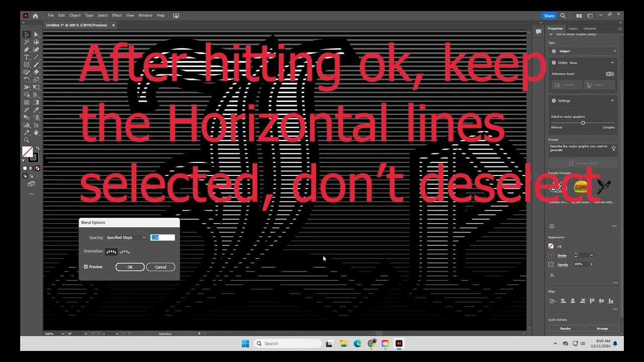Select the Paintbrush tool
Viewport: 644px width, 362px height.
pyautogui.click(x=36, y=65)
